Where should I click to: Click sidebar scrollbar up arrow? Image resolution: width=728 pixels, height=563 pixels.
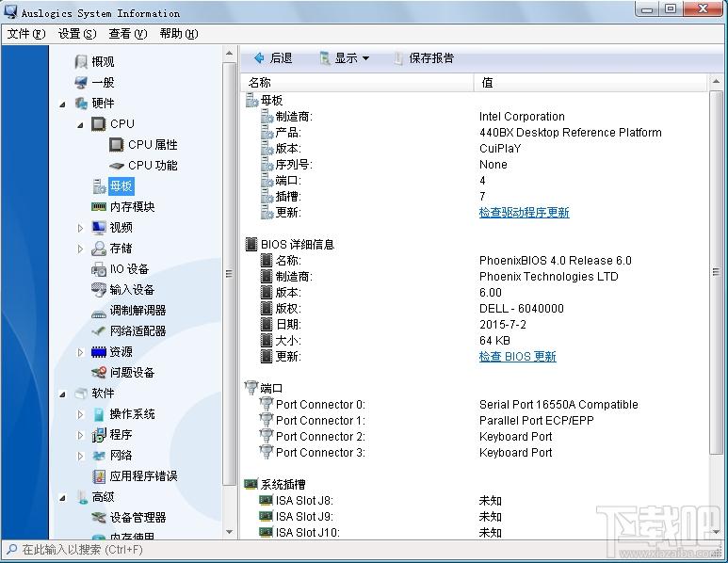click(x=230, y=54)
